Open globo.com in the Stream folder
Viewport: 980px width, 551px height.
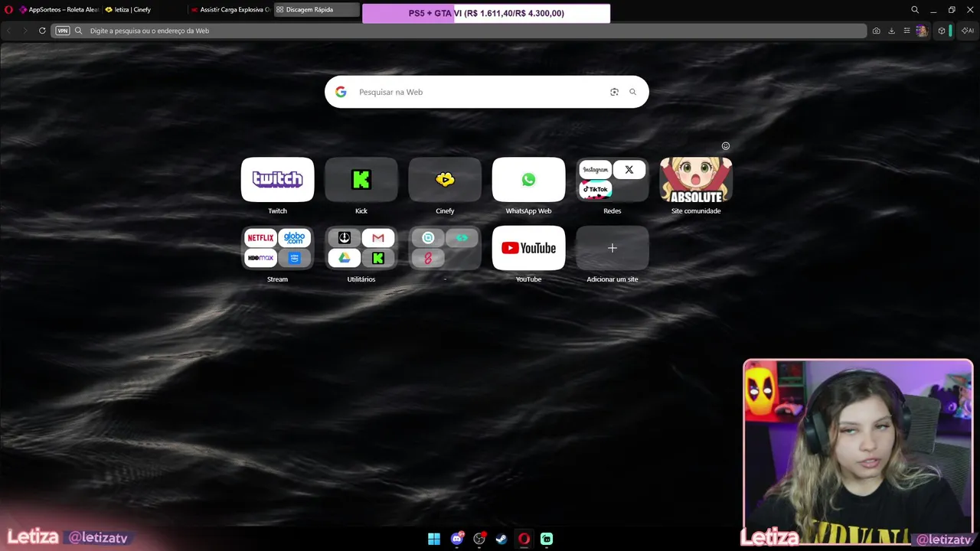click(294, 238)
